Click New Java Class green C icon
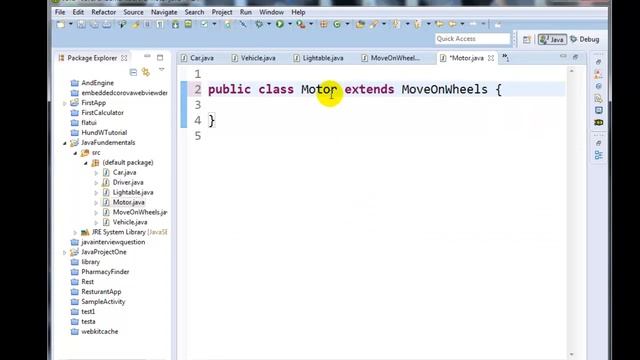 pos(337,24)
